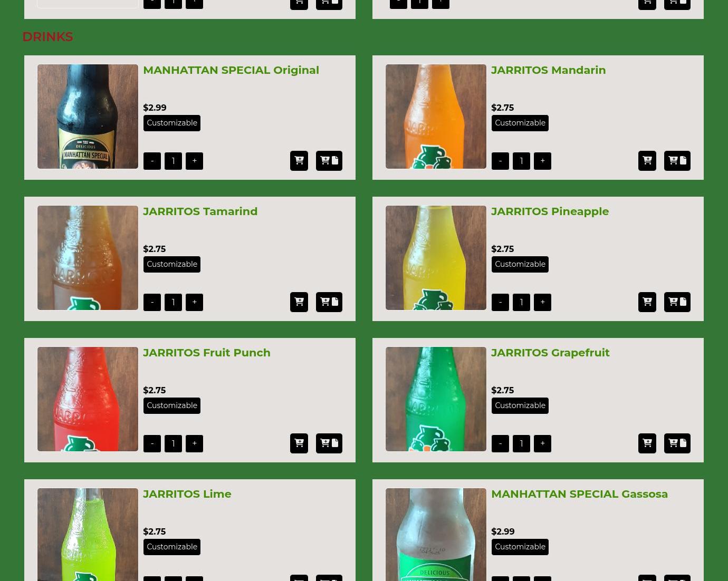This screenshot has width=728, height=581.
Task: Decrease quantity for JARRITOS Tamarind
Action: pos(152,302)
